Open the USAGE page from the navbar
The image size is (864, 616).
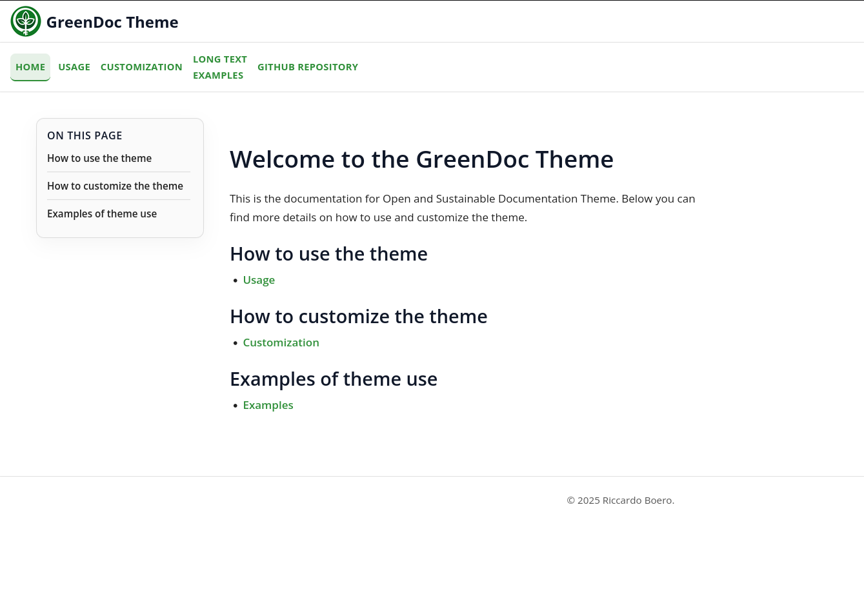pos(74,66)
